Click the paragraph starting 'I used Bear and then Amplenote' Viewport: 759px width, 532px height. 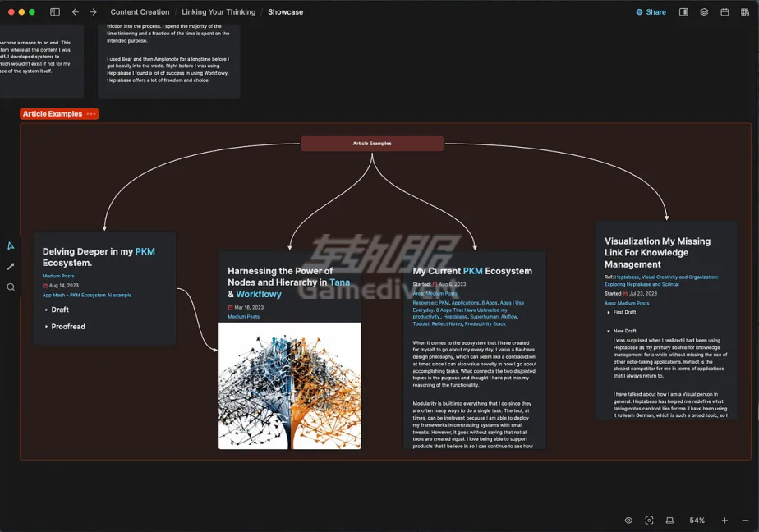point(168,70)
